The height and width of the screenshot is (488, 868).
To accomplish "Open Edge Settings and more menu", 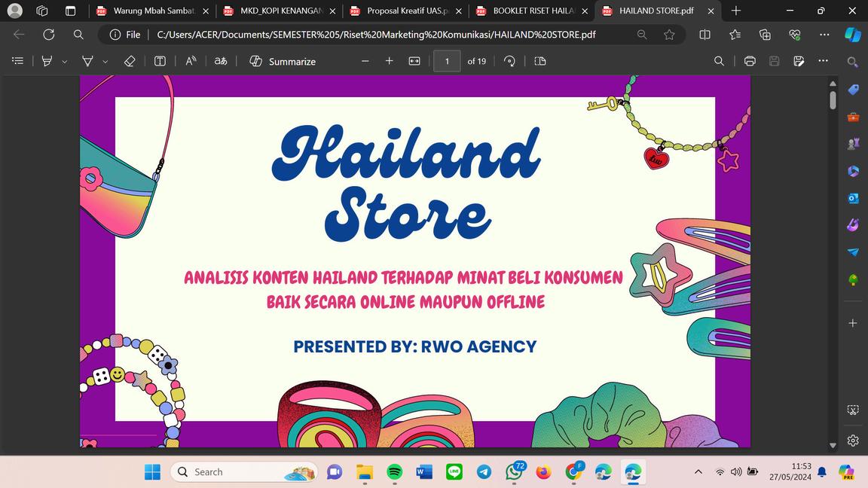I will (x=824, y=35).
